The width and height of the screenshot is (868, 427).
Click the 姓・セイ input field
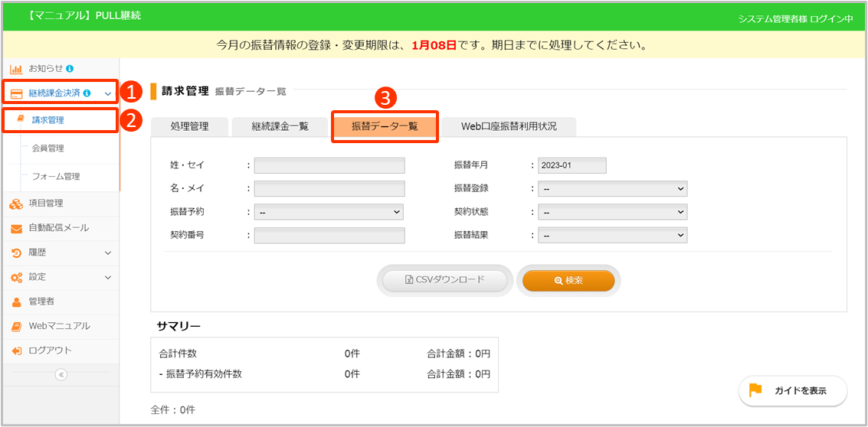coord(329,165)
